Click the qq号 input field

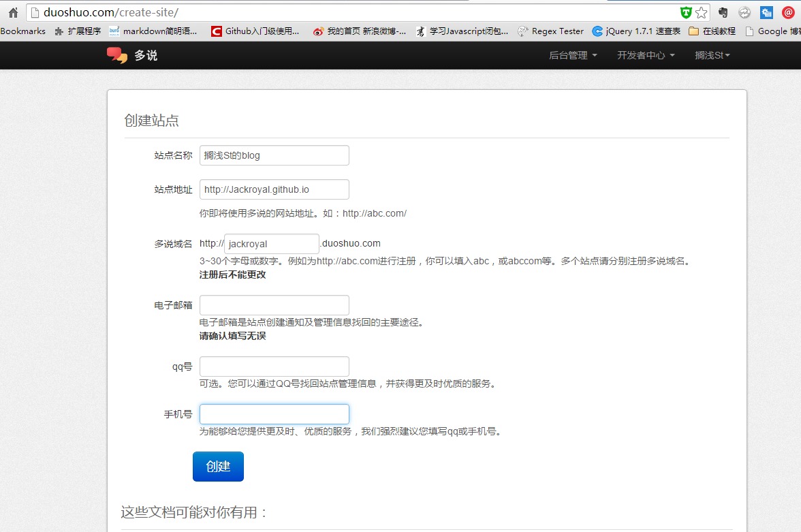274,366
